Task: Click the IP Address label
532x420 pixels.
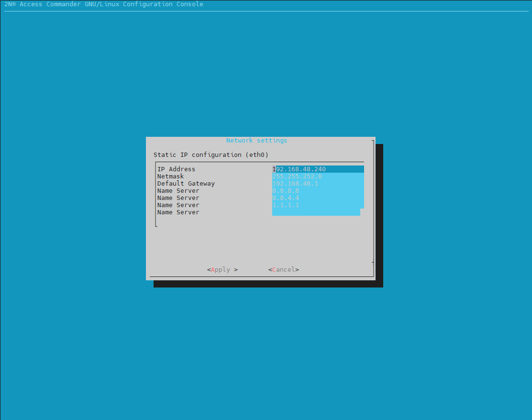Action: (176, 169)
